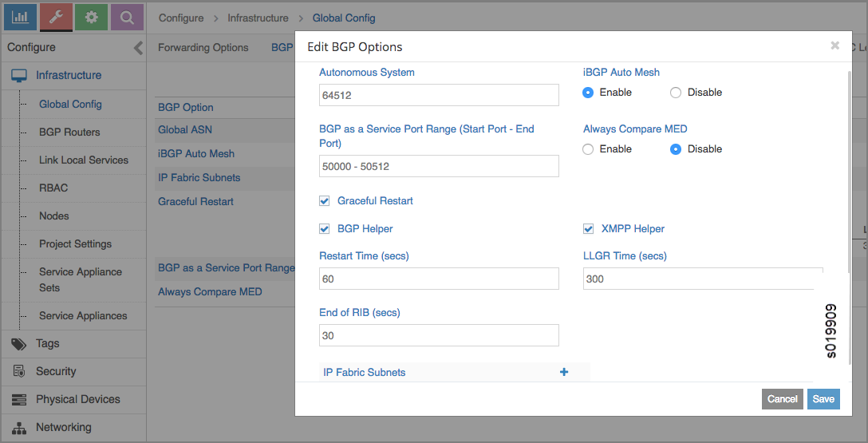Viewport: 868px width, 443px height.
Task: Disable iBGP Auto Mesh radio option
Action: (x=676, y=93)
